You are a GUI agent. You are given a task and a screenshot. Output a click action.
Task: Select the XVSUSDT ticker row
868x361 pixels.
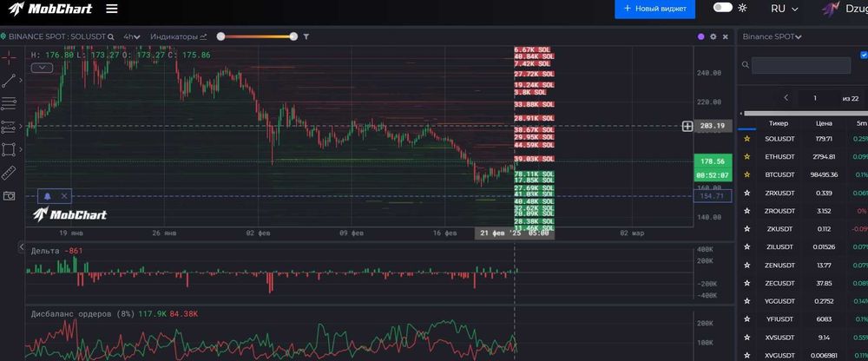point(803,338)
